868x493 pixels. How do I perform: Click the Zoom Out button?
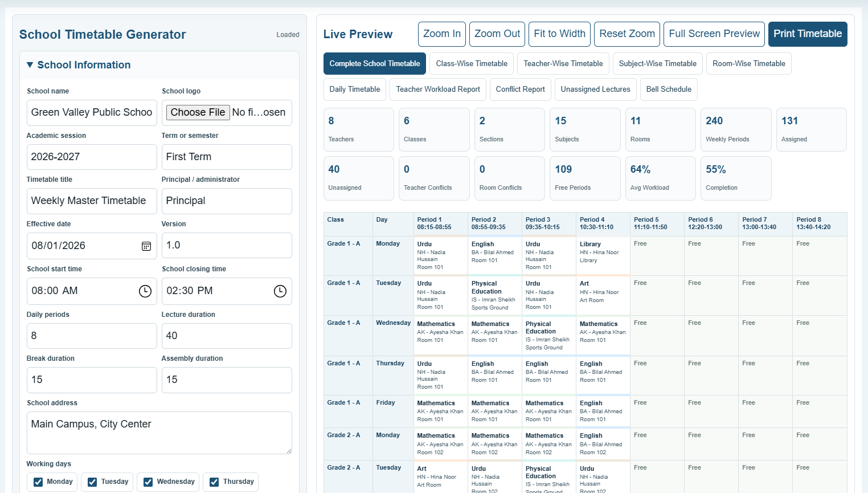pos(497,34)
